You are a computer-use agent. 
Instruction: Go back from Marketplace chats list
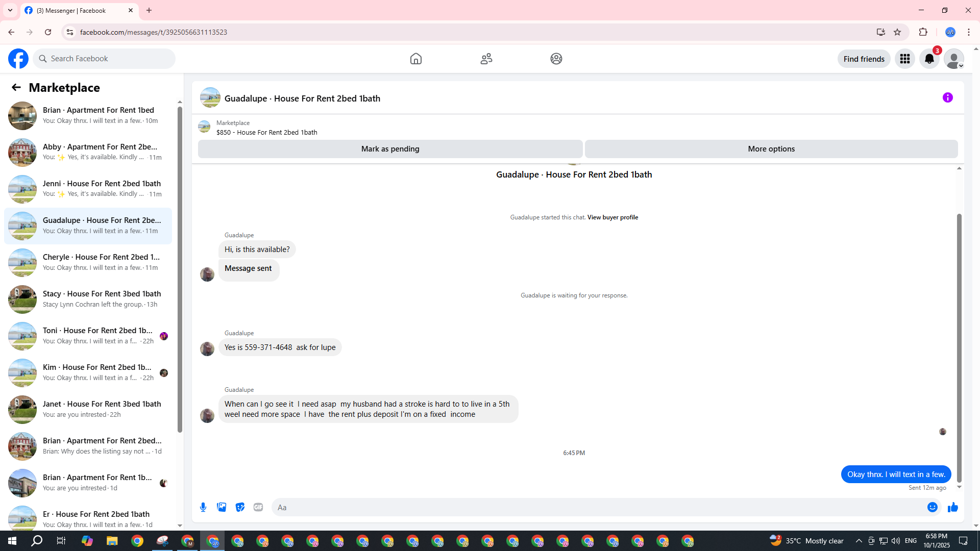pyautogui.click(x=16, y=87)
